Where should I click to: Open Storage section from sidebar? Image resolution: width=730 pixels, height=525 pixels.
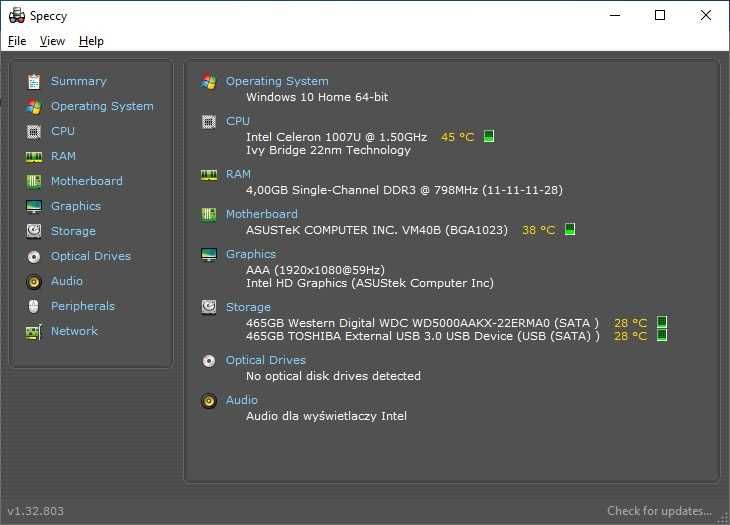tap(73, 231)
